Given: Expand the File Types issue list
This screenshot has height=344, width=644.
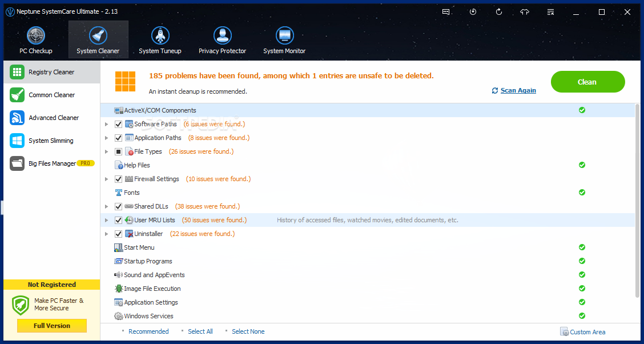Looking at the screenshot, I should [106, 151].
